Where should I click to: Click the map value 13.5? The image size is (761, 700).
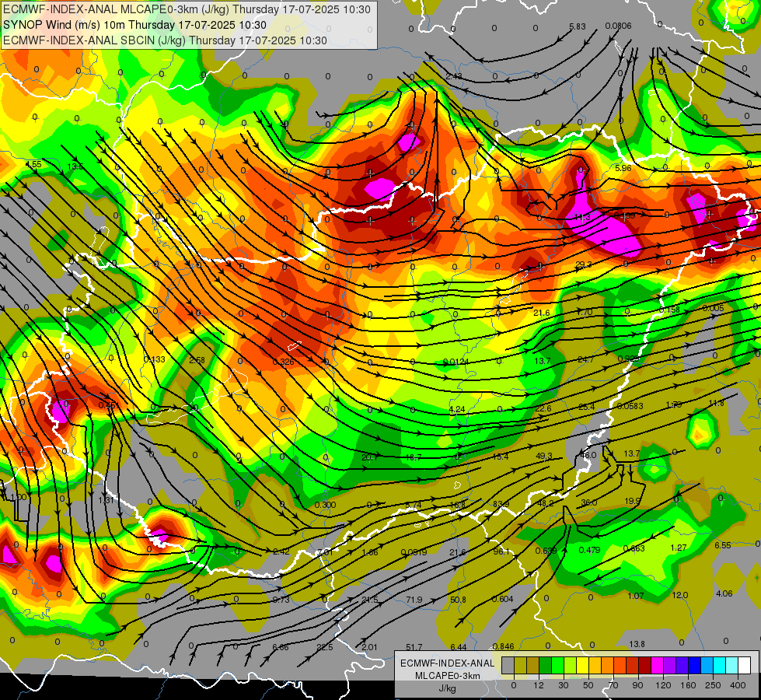[x=75, y=166]
